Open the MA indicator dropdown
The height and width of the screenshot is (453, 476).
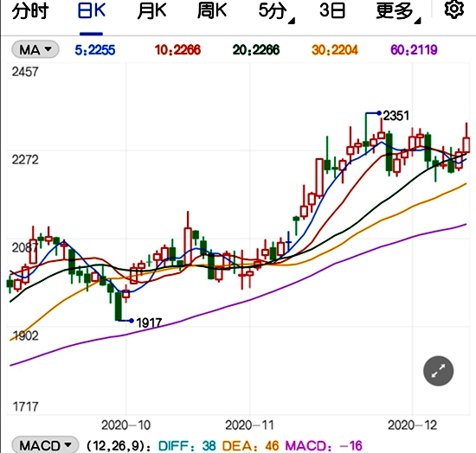pos(35,49)
